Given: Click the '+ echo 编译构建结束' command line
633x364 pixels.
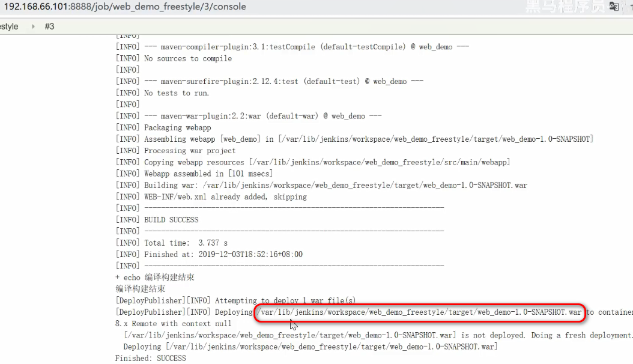Looking at the screenshot, I should point(154,278).
